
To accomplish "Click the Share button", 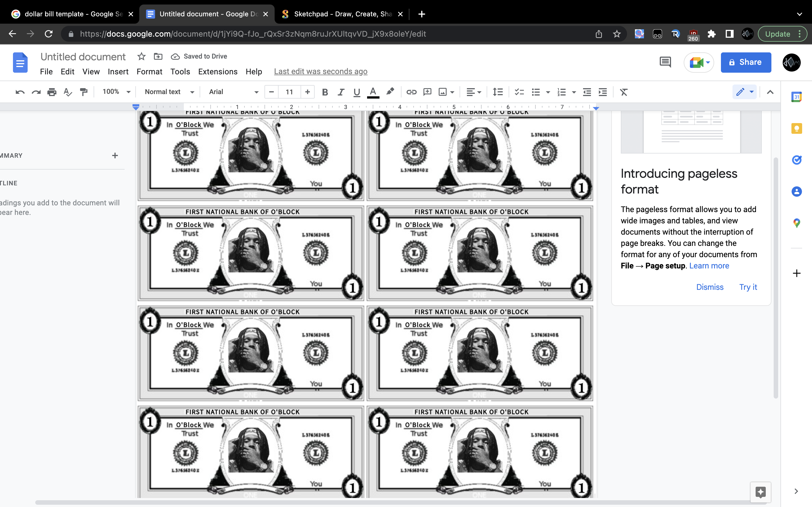I will tap(745, 62).
